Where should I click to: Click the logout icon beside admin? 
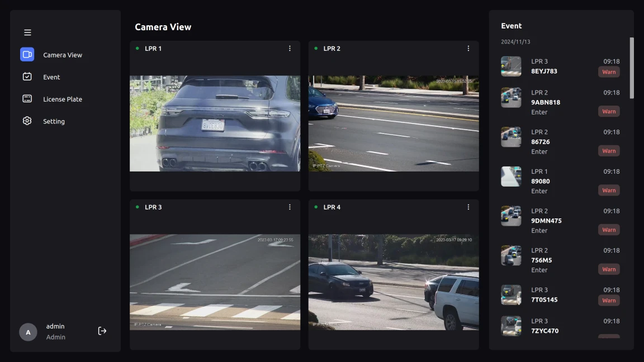pos(102,331)
